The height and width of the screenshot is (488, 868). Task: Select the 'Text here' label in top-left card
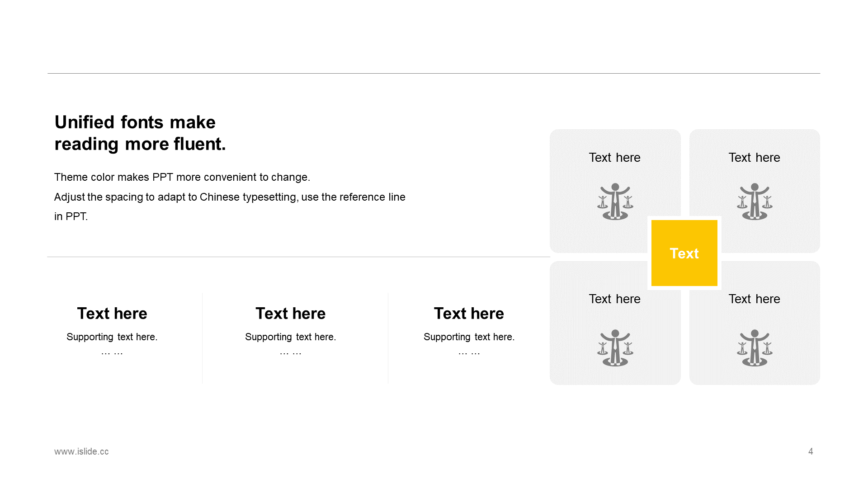click(x=614, y=157)
